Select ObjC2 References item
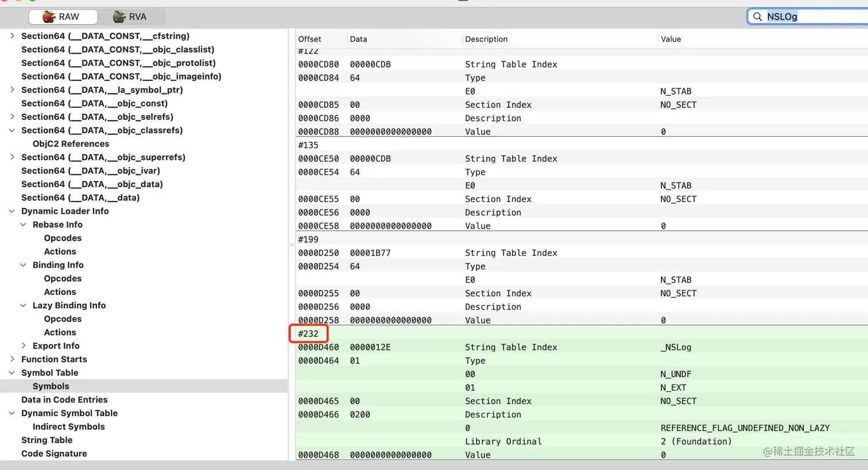Image resolution: width=868 pixels, height=470 pixels. coord(71,143)
